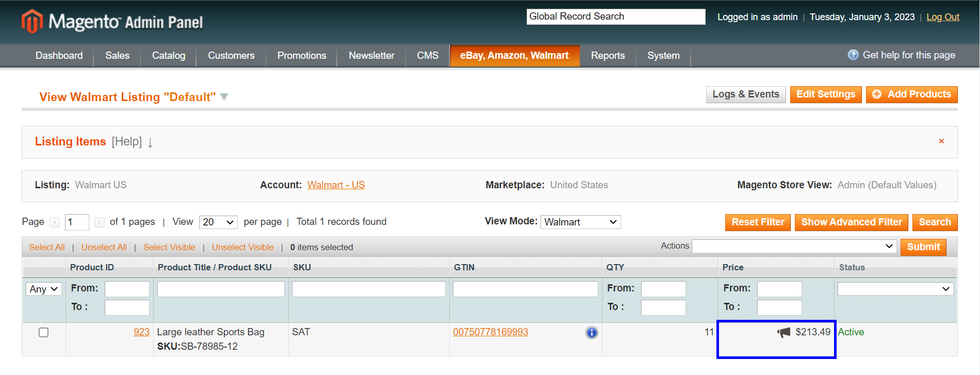
Task: Open the Newsletter menu
Action: click(x=371, y=55)
